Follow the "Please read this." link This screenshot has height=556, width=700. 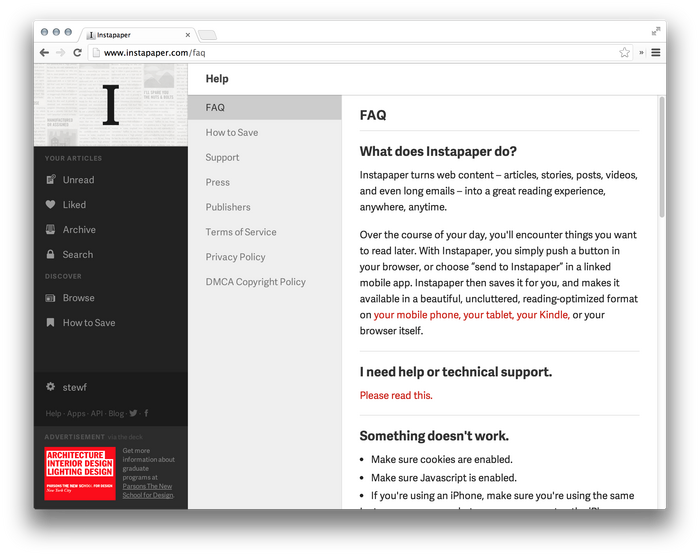tap(396, 396)
